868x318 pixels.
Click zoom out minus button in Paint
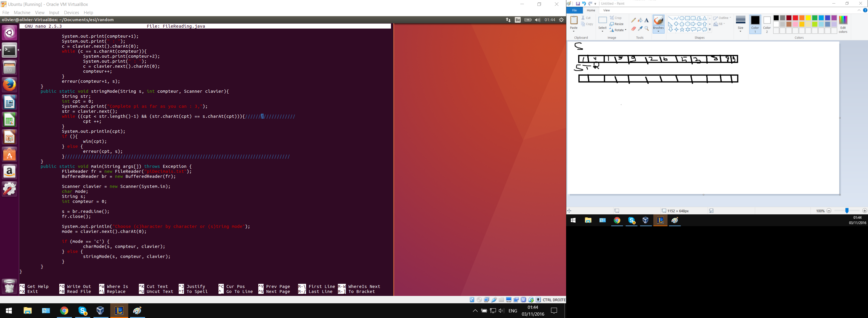coord(828,211)
